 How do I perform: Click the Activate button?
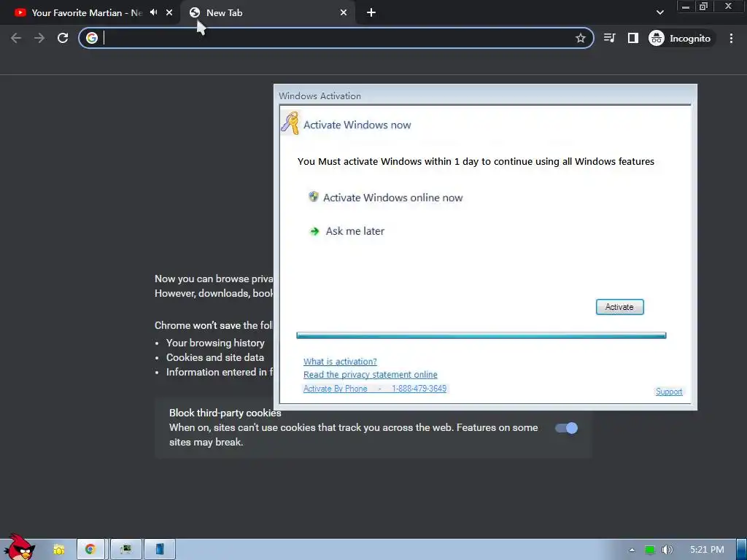click(x=619, y=307)
